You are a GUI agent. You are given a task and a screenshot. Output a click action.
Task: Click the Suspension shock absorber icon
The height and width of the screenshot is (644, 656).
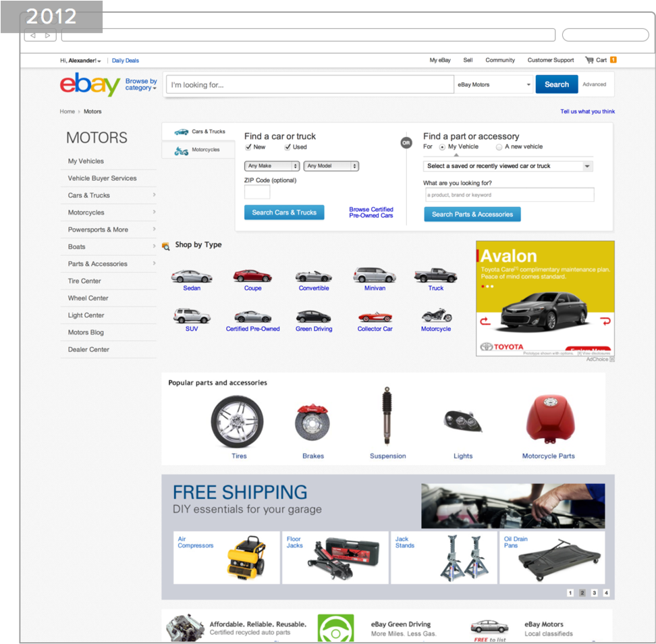(x=387, y=415)
